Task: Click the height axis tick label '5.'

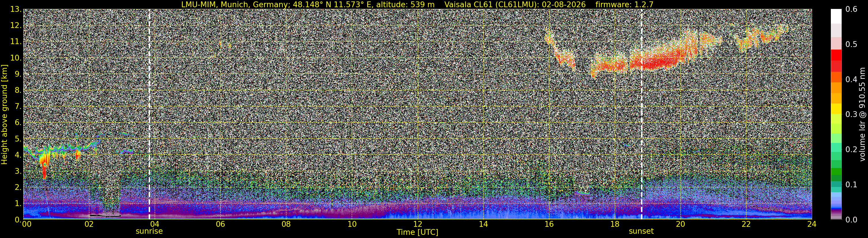Action: point(18,139)
